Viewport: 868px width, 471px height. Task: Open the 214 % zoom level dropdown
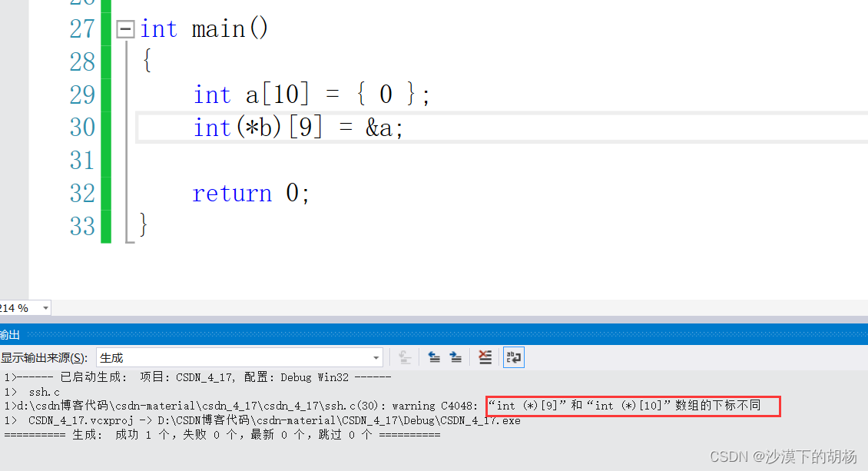click(x=45, y=308)
